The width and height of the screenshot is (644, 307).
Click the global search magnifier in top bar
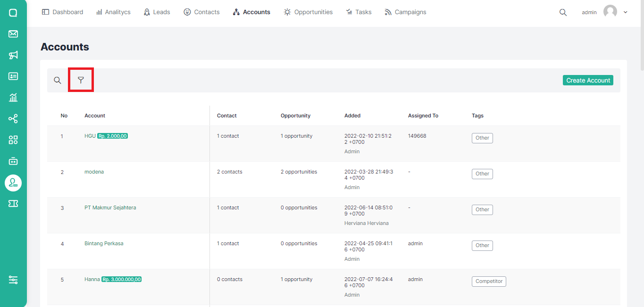[563, 12]
